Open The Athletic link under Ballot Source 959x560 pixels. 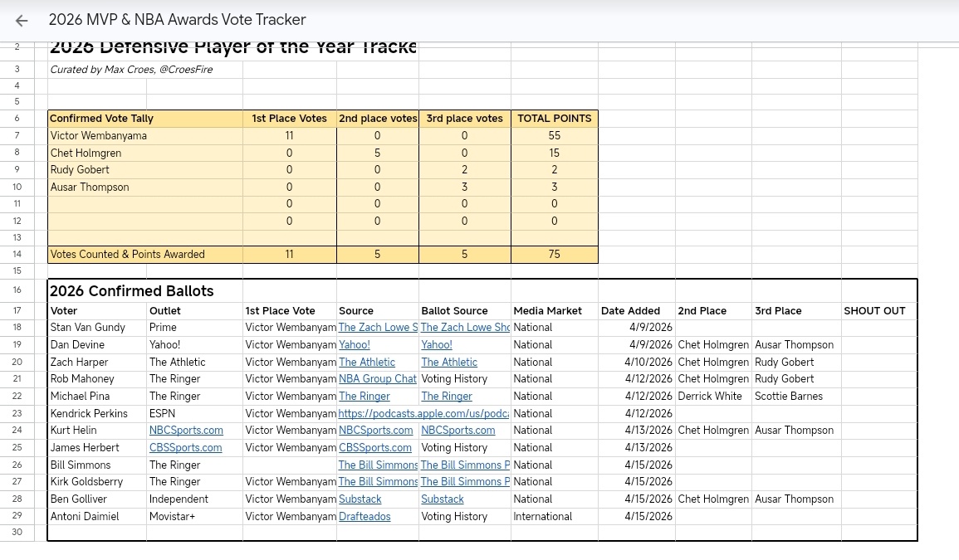pos(449,363)
